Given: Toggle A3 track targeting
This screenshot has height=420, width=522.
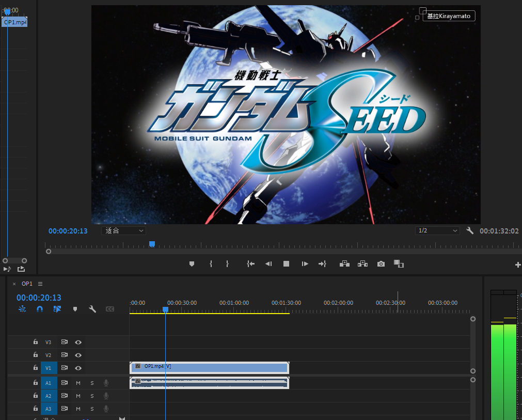Looking at the screenshot, I should tap(49, 409).
